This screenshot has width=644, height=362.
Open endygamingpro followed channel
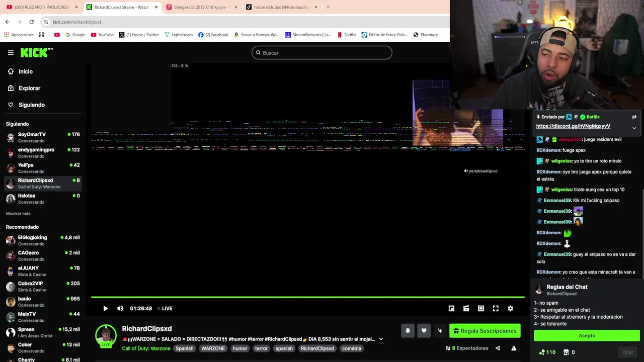pyautogui.click(x=43, y=153)
